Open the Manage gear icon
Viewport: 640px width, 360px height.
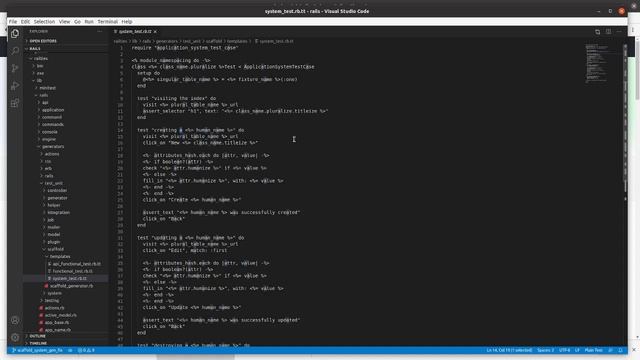[15, 338]
